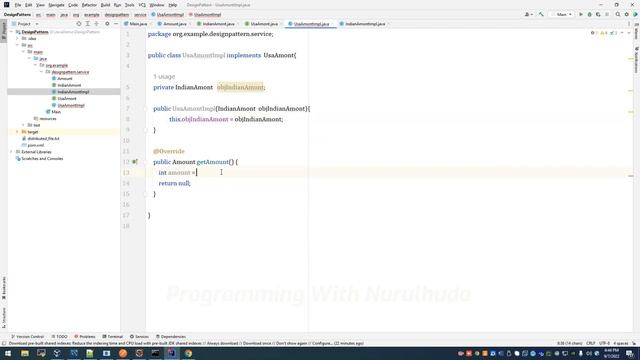Image resolution: width=640 pixels, height=360 pixels.
Task: Click Expand All in the Project panel
Action: pyautogui.click(x=88, y=24)
